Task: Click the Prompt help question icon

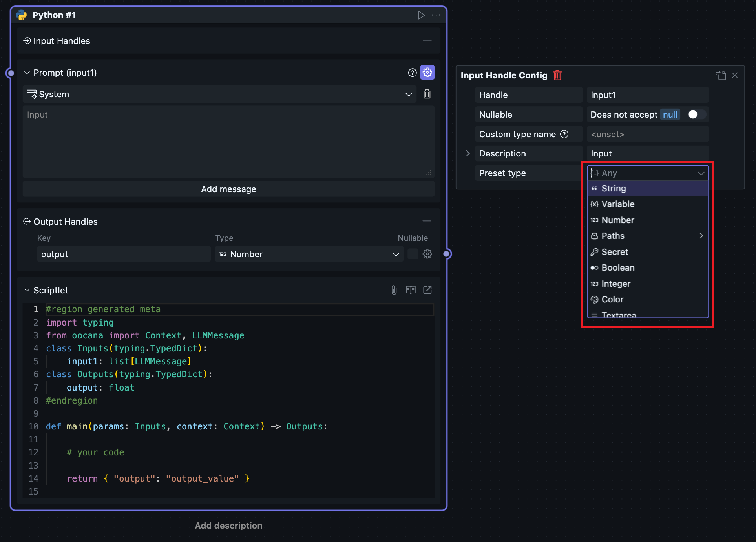Action: (x=412, y=73)
